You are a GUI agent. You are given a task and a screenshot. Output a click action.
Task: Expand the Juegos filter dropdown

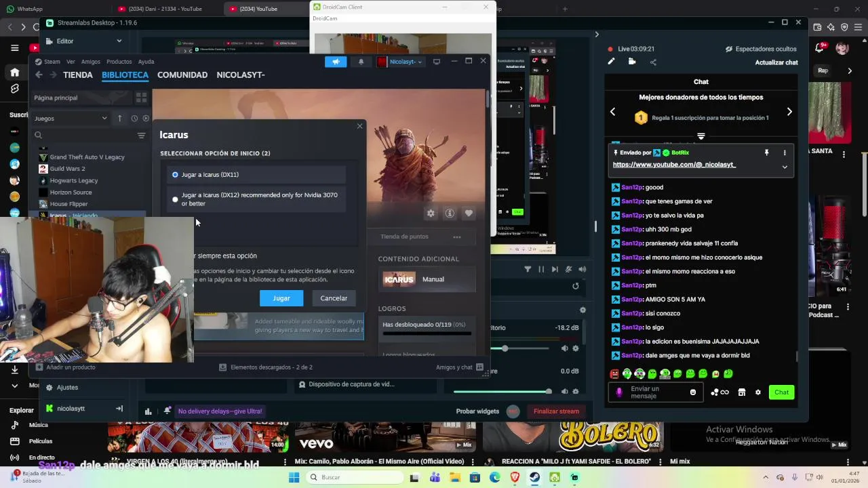pos(71,118)
